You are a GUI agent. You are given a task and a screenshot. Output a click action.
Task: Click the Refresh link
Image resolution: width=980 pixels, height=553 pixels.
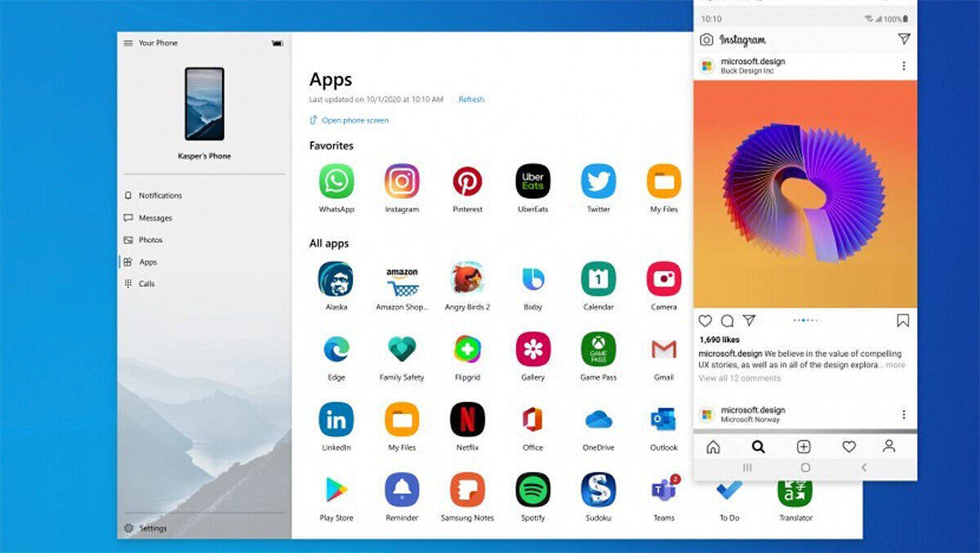[x=471, y=100]
